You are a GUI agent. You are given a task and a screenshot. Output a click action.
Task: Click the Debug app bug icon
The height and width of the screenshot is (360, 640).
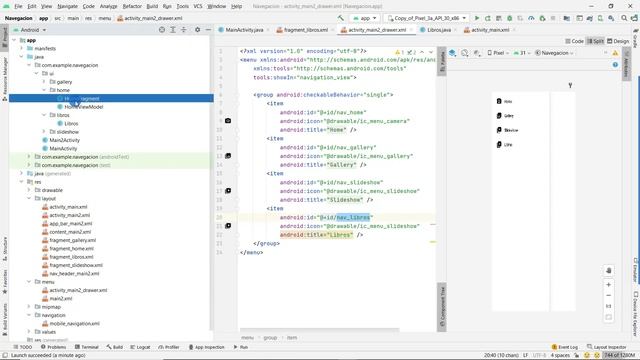click(x=509, y=18)
